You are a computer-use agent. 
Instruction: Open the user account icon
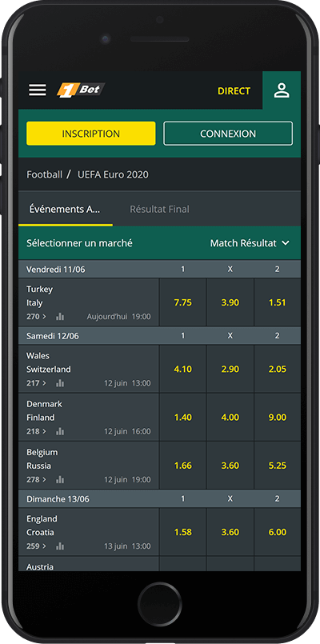[282, 90]
